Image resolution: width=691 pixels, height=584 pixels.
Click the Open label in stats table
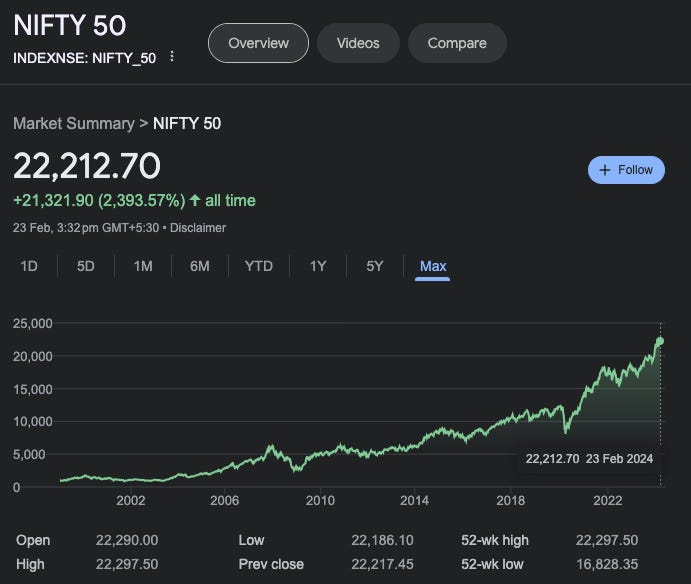coord(33,540)
